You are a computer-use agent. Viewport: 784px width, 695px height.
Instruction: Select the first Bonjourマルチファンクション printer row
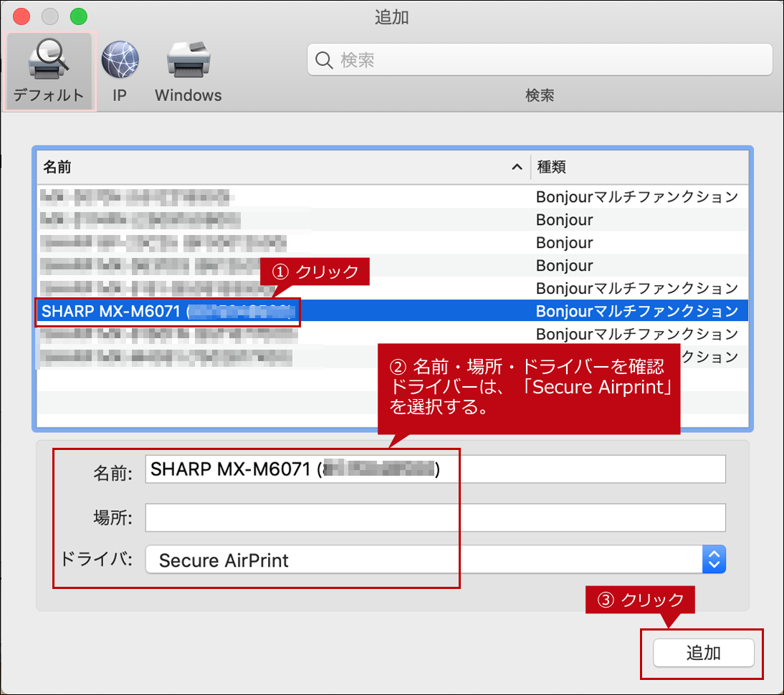[393, 197]
